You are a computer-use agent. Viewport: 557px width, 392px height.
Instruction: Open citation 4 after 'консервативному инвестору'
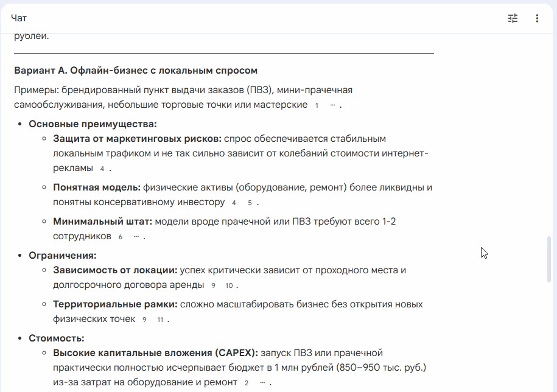234,203
